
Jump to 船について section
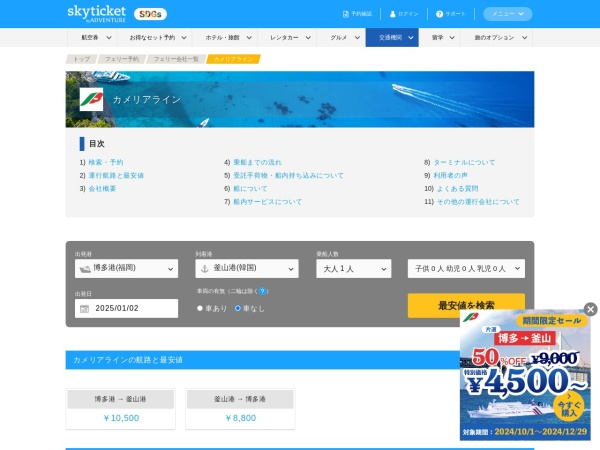point(250,189)
